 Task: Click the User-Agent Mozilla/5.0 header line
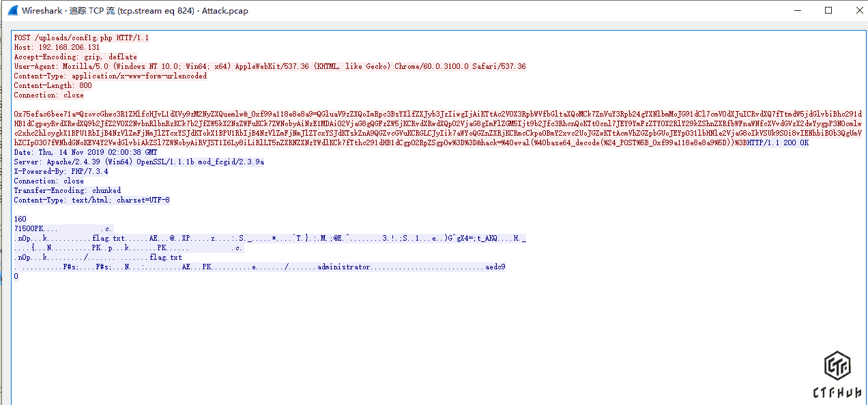pos(270,67)
